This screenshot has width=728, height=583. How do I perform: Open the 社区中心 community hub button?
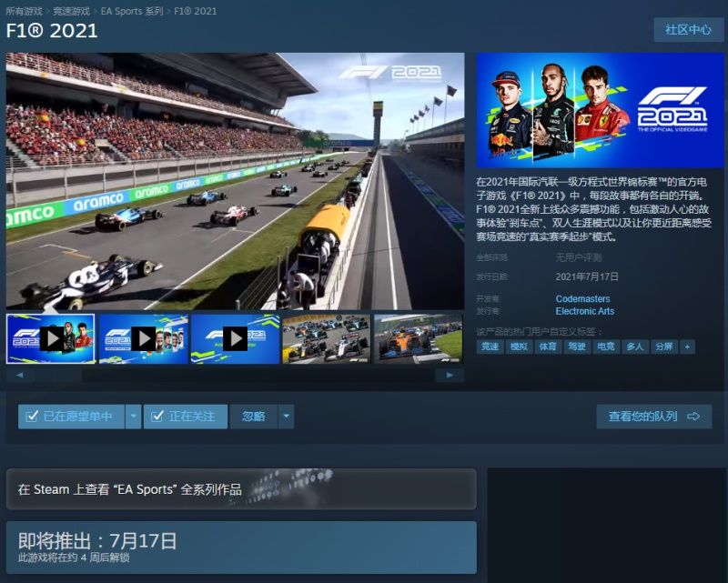[688, 30]
